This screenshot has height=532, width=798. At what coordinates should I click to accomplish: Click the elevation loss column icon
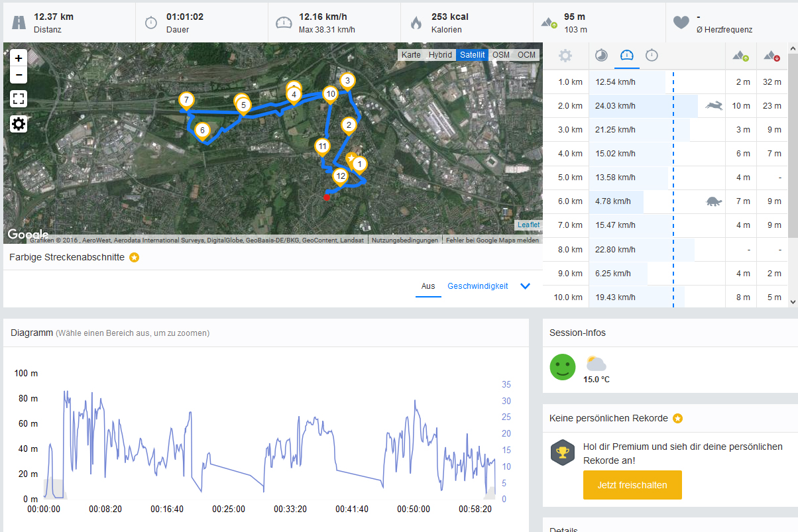pyautogui.click(x=771, y=56)
